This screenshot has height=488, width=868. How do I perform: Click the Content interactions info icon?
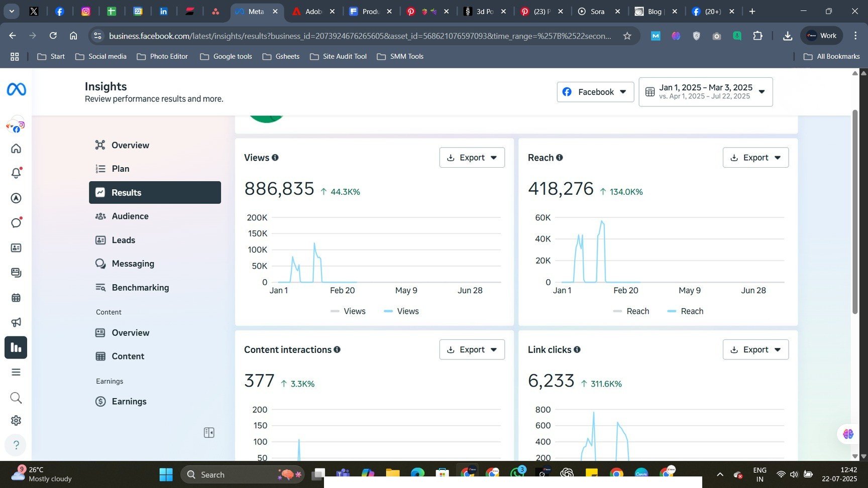[x=337, y=349]
